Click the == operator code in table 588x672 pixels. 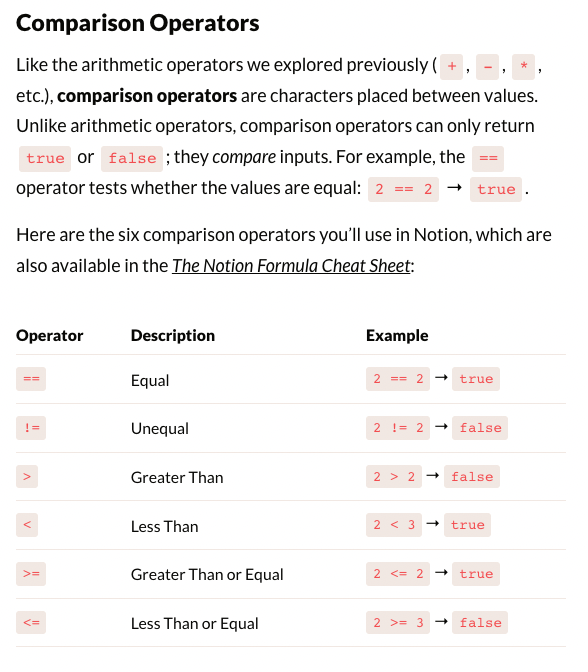click(31, 379)
